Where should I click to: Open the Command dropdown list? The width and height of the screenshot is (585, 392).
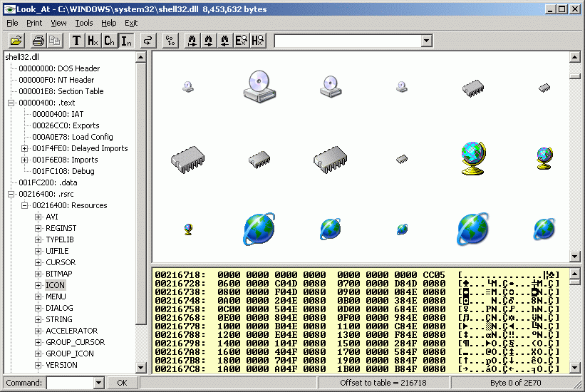point(98,383)
